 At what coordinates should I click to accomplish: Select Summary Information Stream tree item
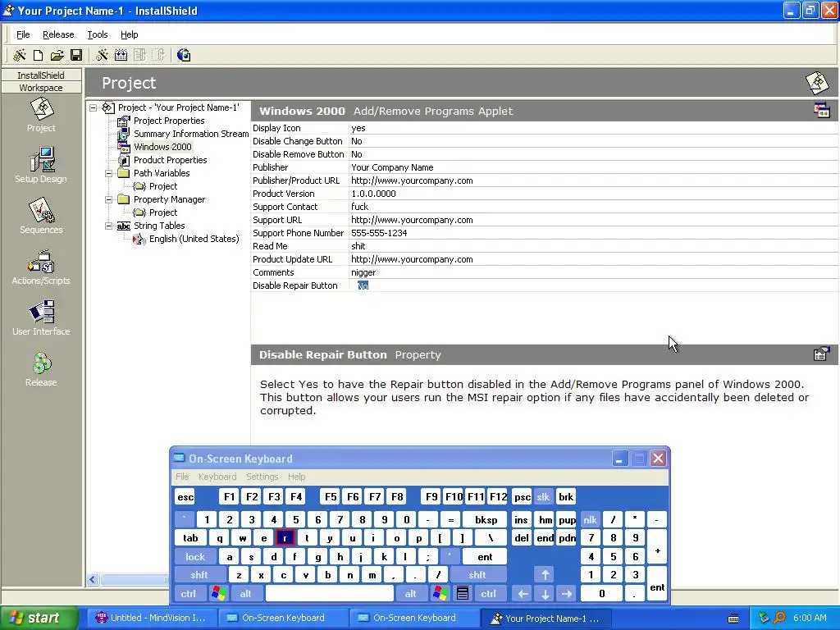[x=190, y=134]
